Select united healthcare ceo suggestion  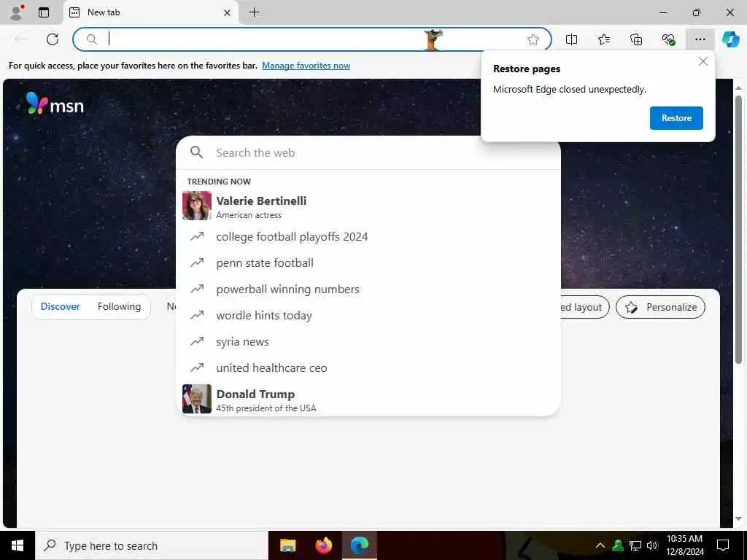[368, 367]
